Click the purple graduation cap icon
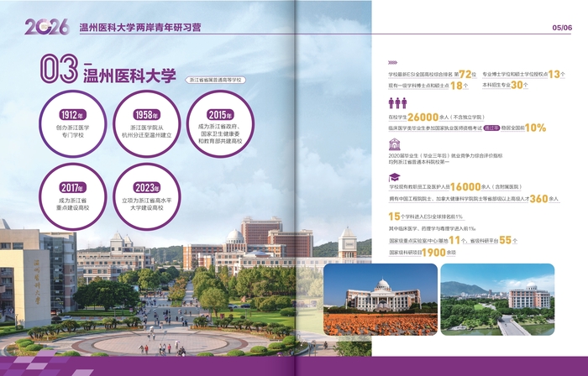The image size is (588, 376). pyautogui.click(x=395, y=177)
